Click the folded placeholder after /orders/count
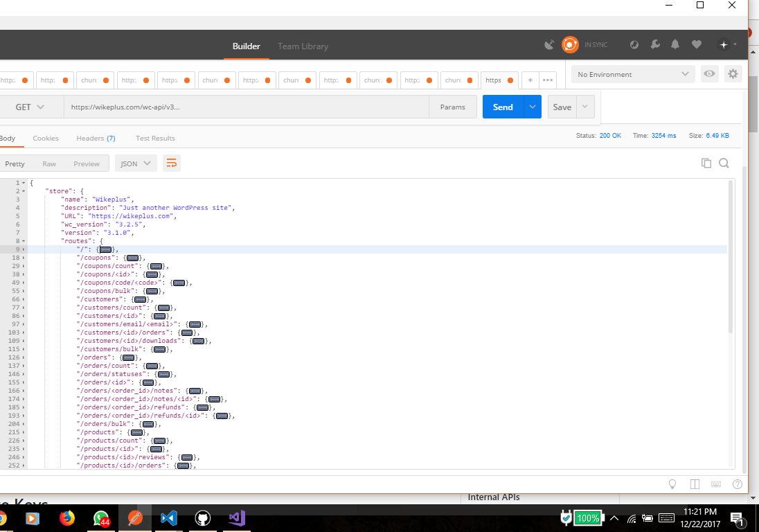Viewport: 759px width, 532px height. click(152, 366)
